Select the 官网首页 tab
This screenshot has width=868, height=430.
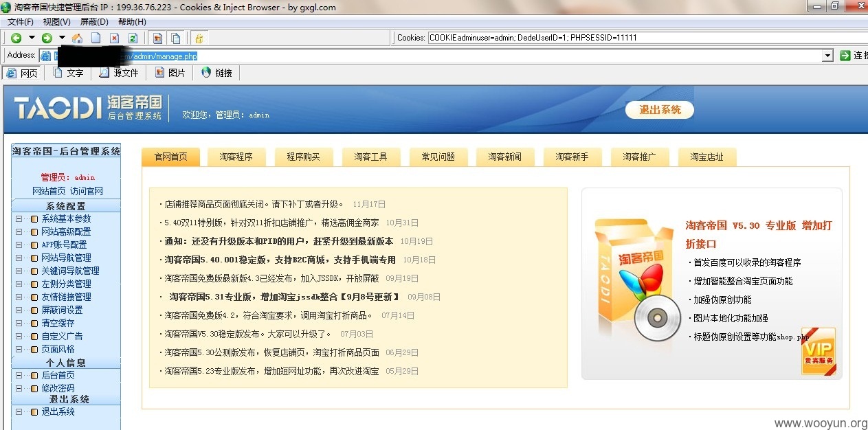point(170,157)
